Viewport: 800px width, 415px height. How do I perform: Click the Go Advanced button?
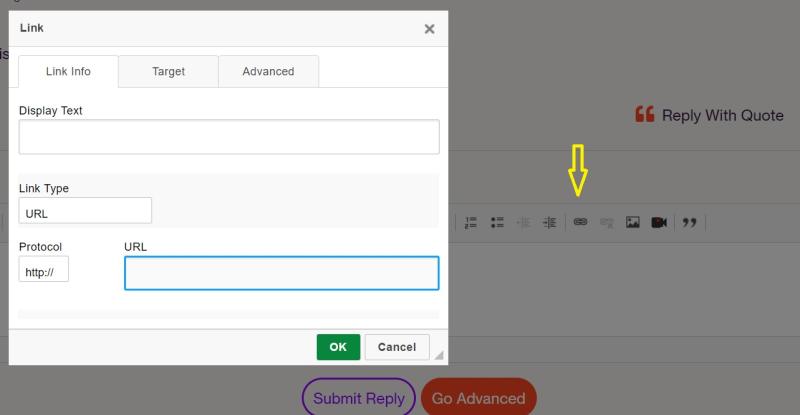(x=479, y=398)
